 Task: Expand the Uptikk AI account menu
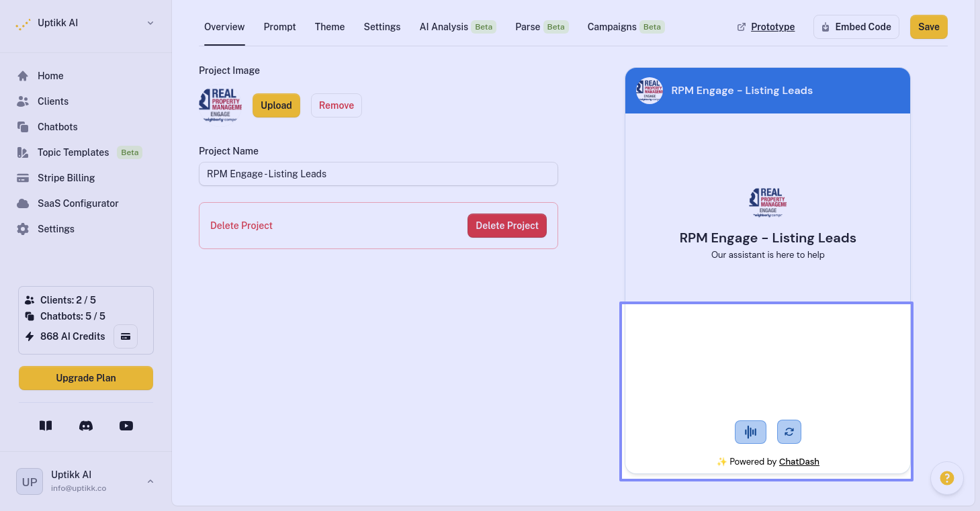150,481
